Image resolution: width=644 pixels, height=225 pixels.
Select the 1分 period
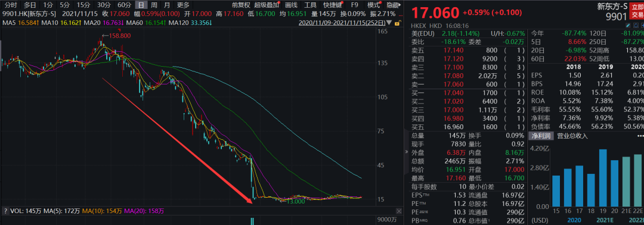pos(48,5)
